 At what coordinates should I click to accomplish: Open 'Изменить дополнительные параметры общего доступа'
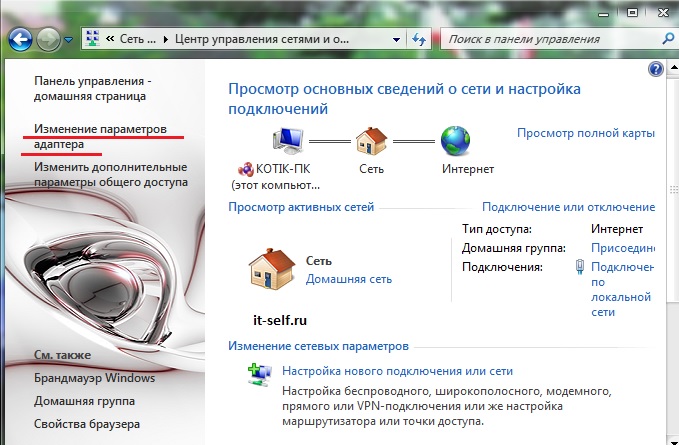tap(111, 174)
